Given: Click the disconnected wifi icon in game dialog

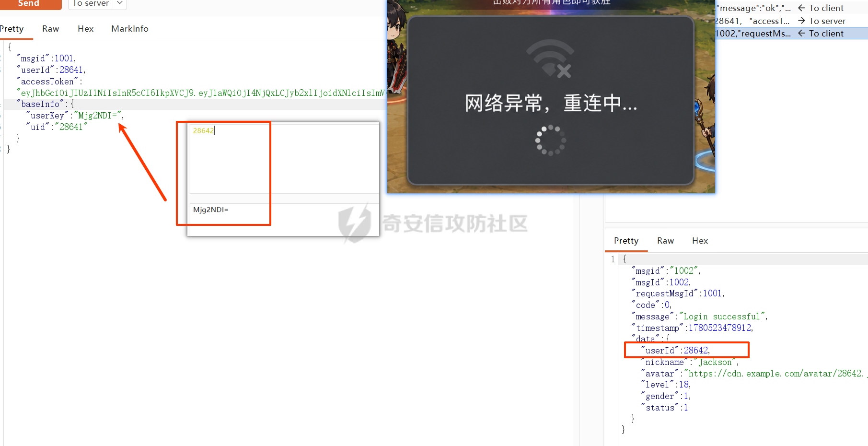Looking at the screenshot, I should point(550,59).
